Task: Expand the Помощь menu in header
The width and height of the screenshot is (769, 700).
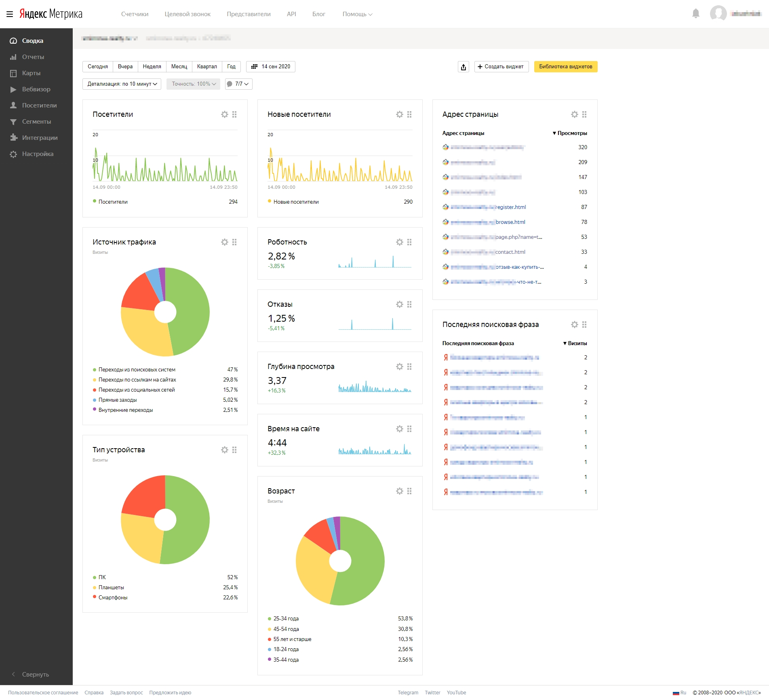Action: (x=357, y=14)
